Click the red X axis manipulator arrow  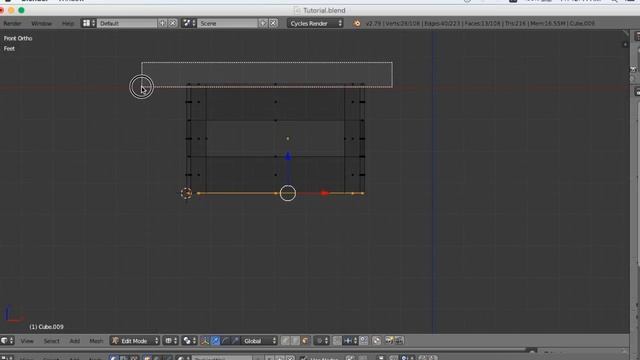[324, 193]
